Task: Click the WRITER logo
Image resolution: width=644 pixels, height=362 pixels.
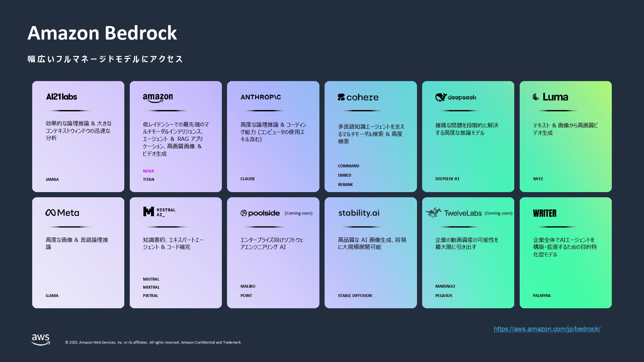Action: point(545,213)
